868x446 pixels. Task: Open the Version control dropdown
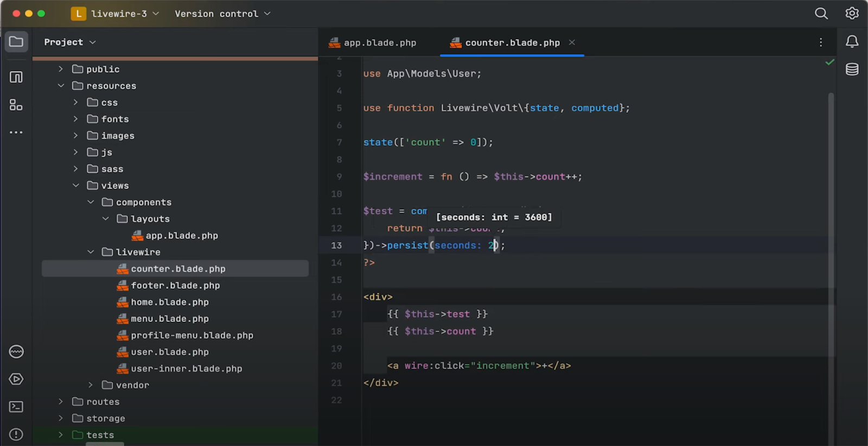[222, 14]
